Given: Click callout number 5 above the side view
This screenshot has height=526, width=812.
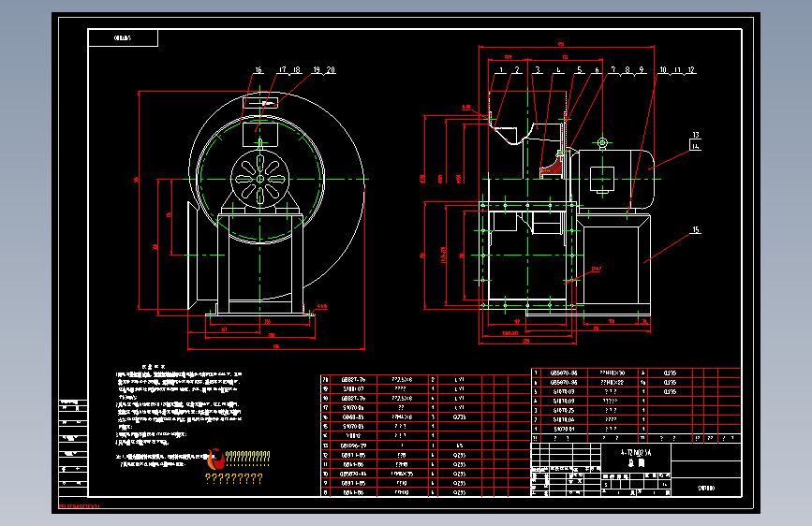Looking at the screenshot, I should (580, 69).
